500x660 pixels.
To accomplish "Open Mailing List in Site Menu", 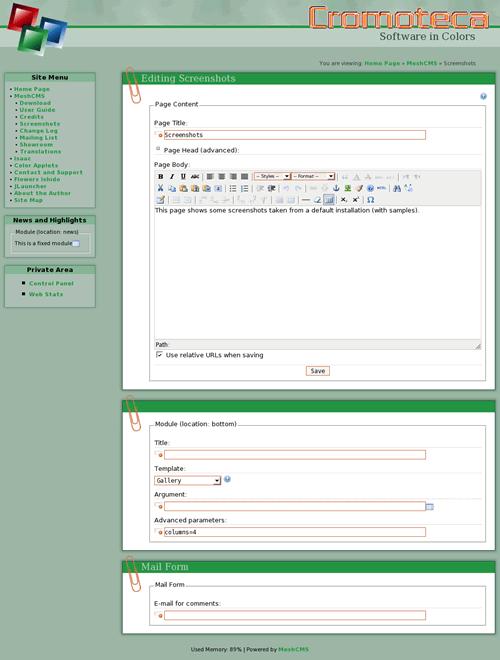I will (x=39, y=138).
